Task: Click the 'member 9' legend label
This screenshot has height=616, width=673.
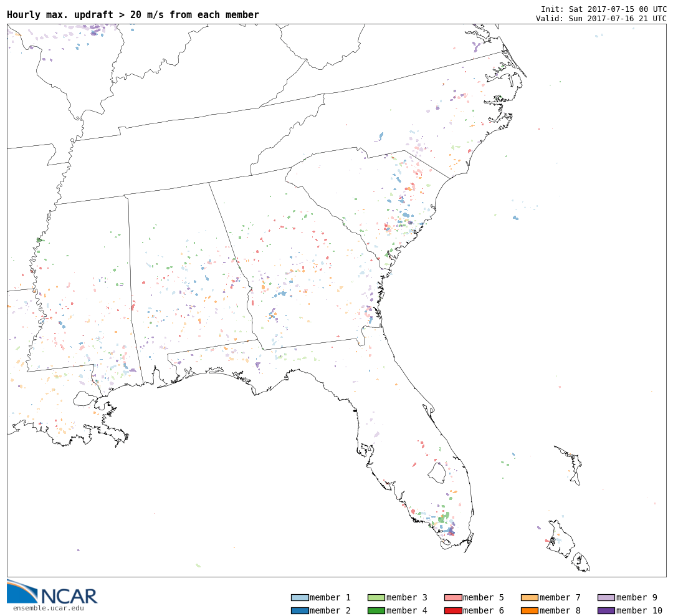Action: pyautogui.click(x=637, y=597)
